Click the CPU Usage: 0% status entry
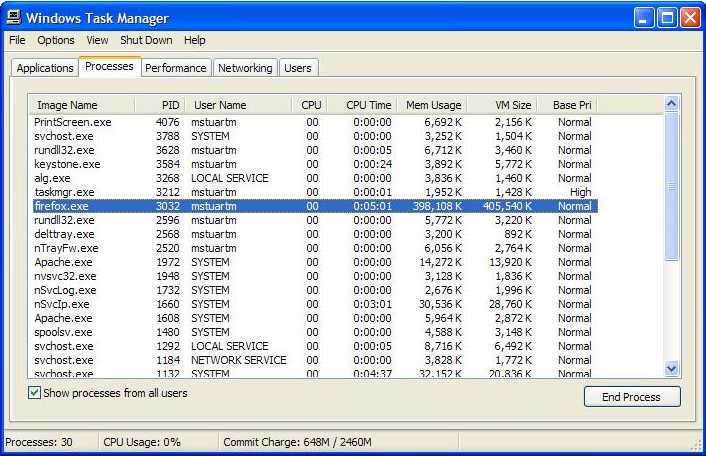The height and width of the screenshot is (456, 706). coord(142,442)
